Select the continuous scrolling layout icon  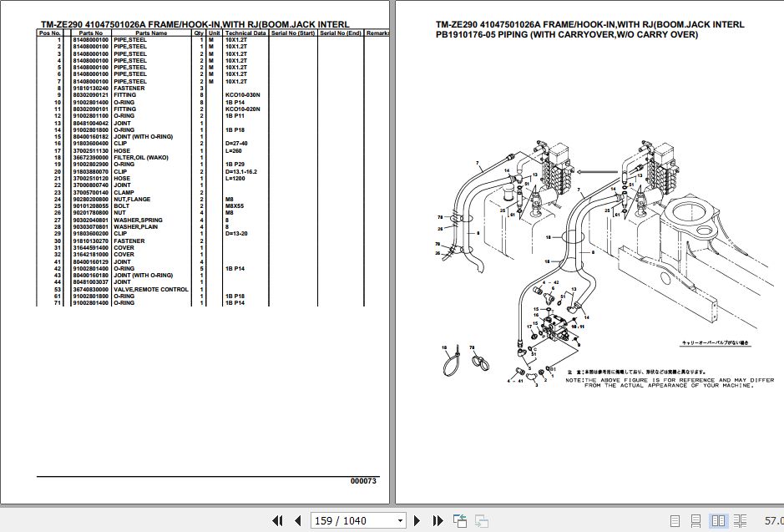(x=696, y=520)
